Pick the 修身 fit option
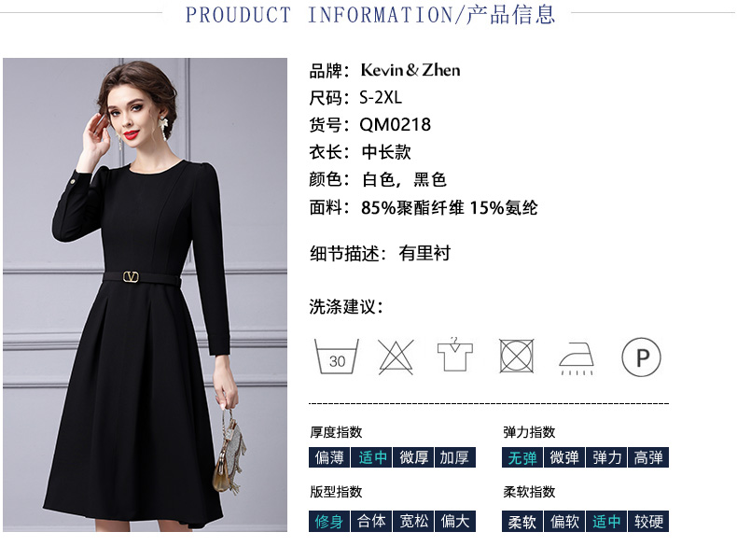Image resolution: width=737 pixels, height=560 pixels. pos(329,521)
